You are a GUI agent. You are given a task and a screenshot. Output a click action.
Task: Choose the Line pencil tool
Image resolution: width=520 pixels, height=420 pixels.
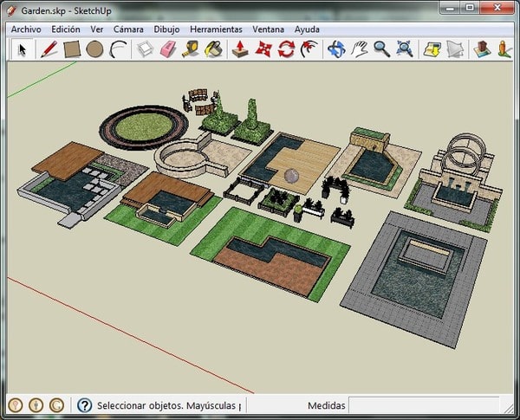49,49
